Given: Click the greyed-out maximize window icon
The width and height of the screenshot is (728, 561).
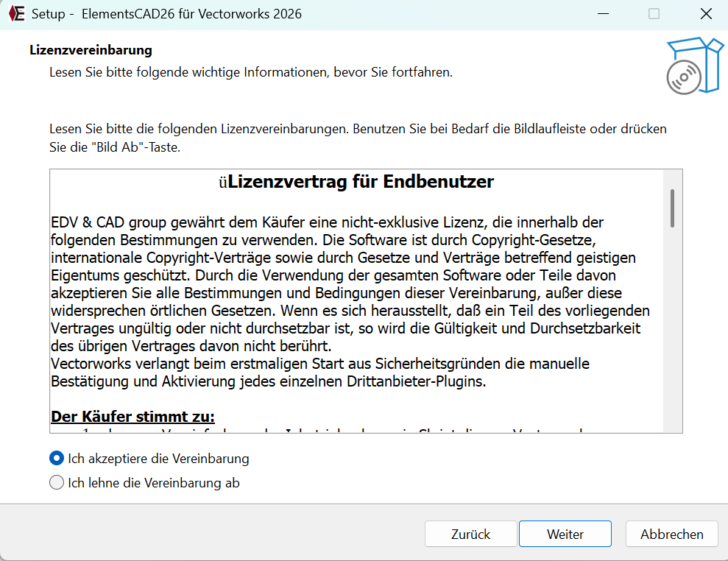Looking at the screenshot, I should pos(654,14).
